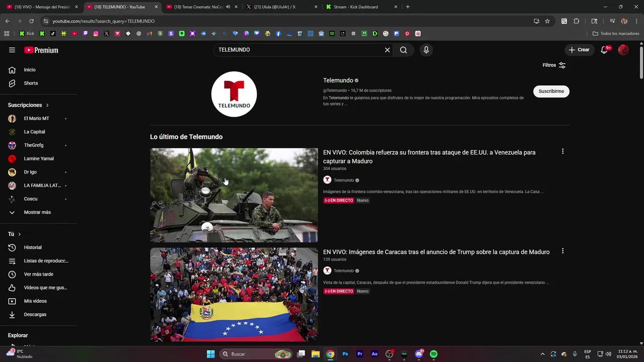Click the YouTube Premium logo
This screenshot has height=362, width=644.
click(x=41, y=50)
